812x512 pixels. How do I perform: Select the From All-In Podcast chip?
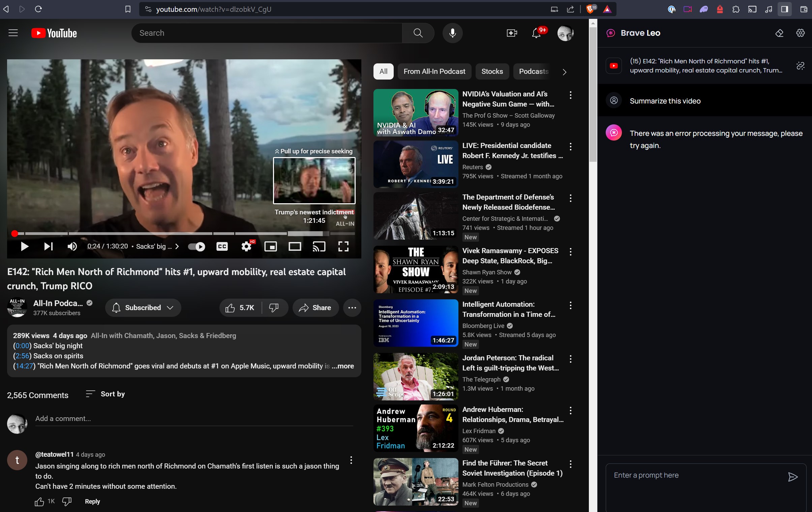click(x=434, y=71)
